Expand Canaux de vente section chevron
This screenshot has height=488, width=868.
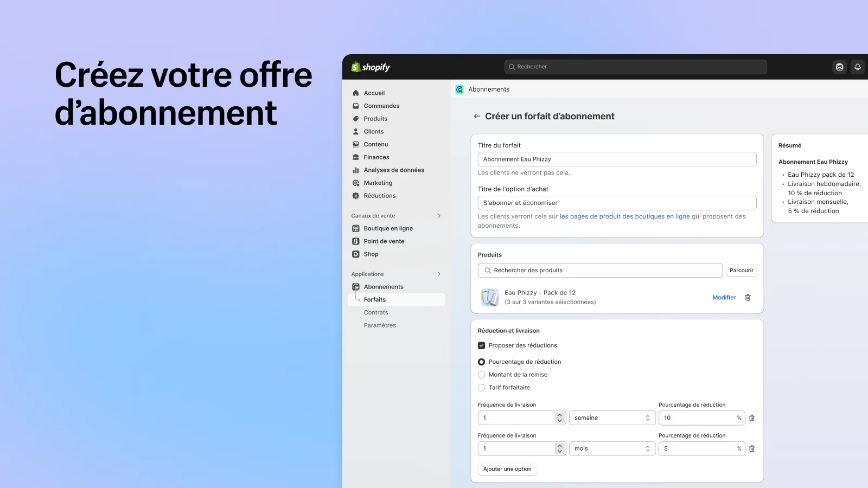(x=439, y=216)
